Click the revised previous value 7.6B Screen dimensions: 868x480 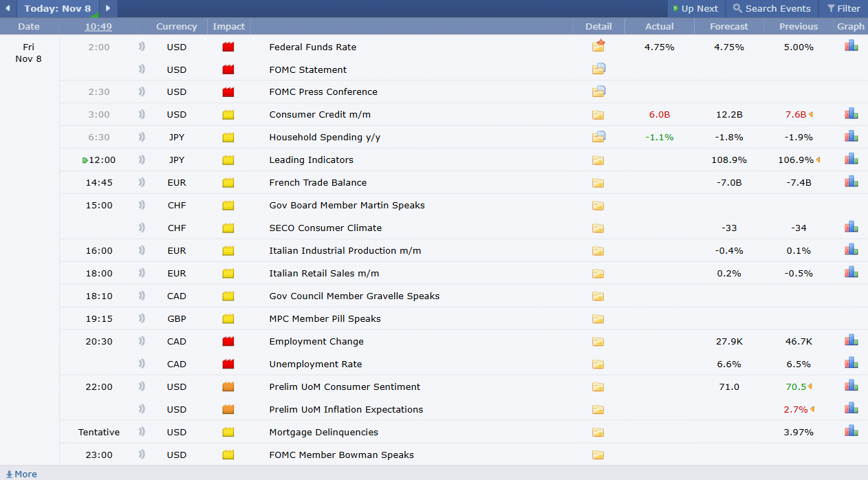[x=796, y=114]
